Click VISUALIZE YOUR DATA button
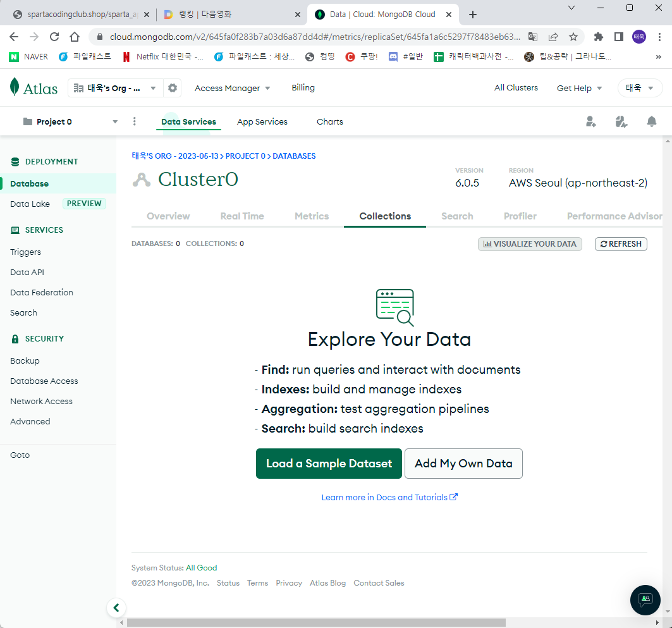This screenshot has height=628, width=672. click(x=530, y=244)
